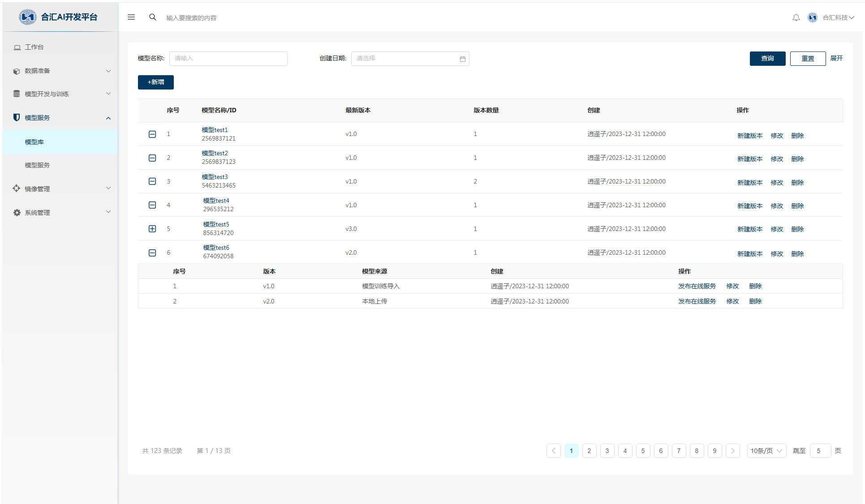Click the 模型名称 input field
The image size is (865, 504).
tap(228, 59)
